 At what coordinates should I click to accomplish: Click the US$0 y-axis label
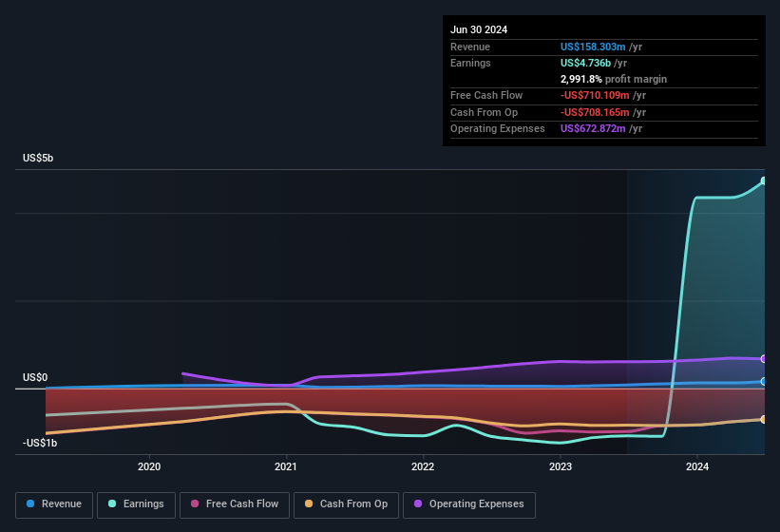point(35,378)
